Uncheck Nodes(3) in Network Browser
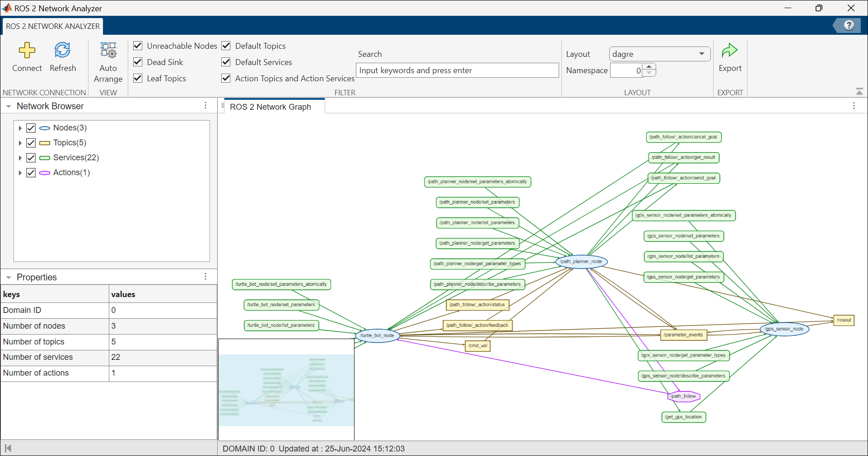The width and height of the screenshot is (868, 456). pos(31,128)
